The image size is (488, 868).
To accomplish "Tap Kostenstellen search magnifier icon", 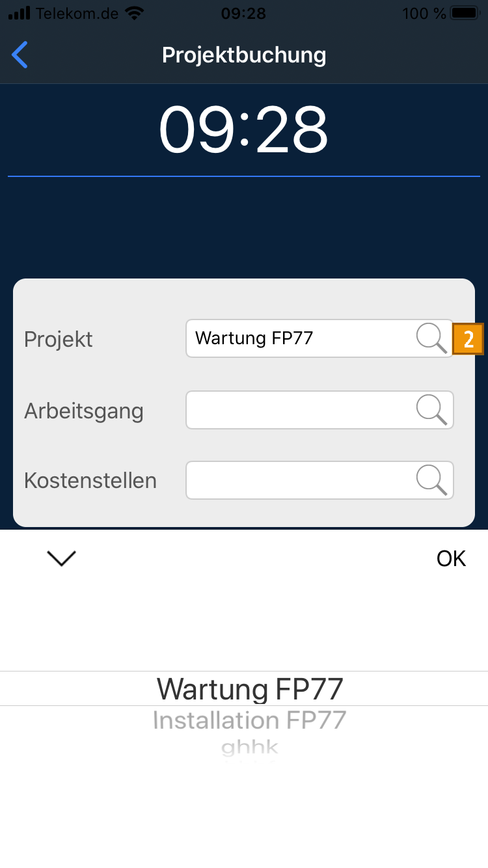I will [431, 480].
